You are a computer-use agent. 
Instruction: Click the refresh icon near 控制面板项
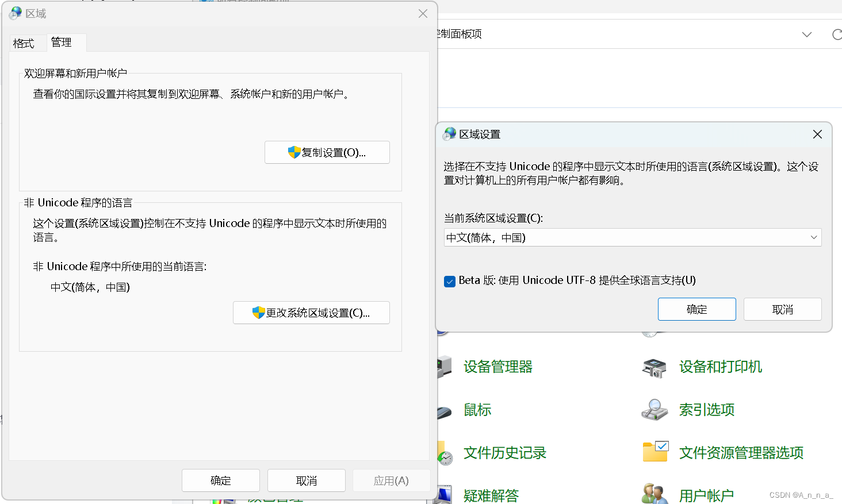(x=837, y=34)
